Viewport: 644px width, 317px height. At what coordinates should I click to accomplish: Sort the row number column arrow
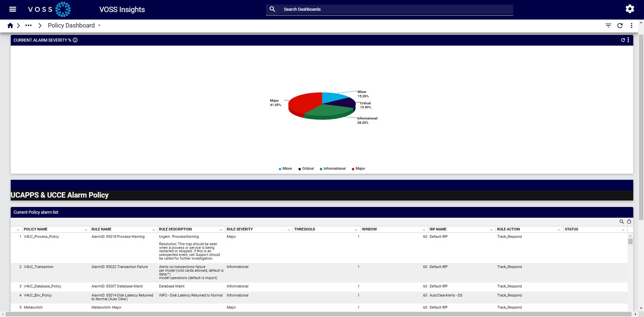pyautogui.click(x=18, y=230)
